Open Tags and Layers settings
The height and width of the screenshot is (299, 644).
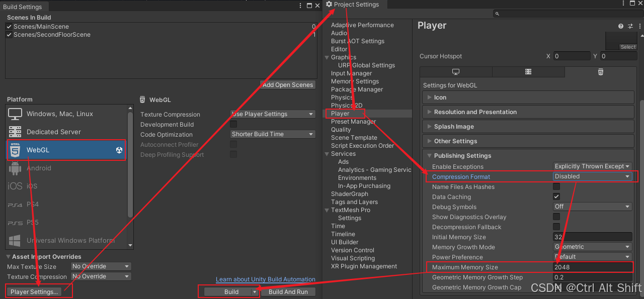(x=354, y=202)
